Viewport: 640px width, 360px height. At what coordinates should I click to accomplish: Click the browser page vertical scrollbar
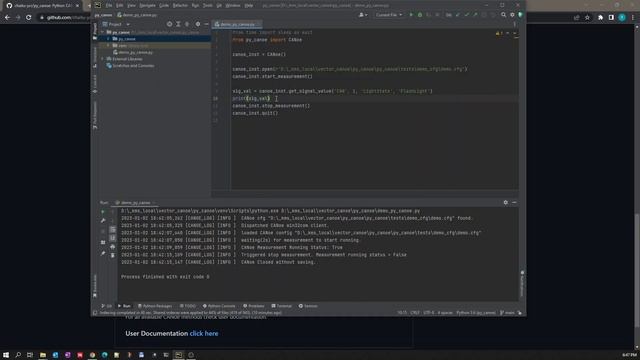click(637, 270)
